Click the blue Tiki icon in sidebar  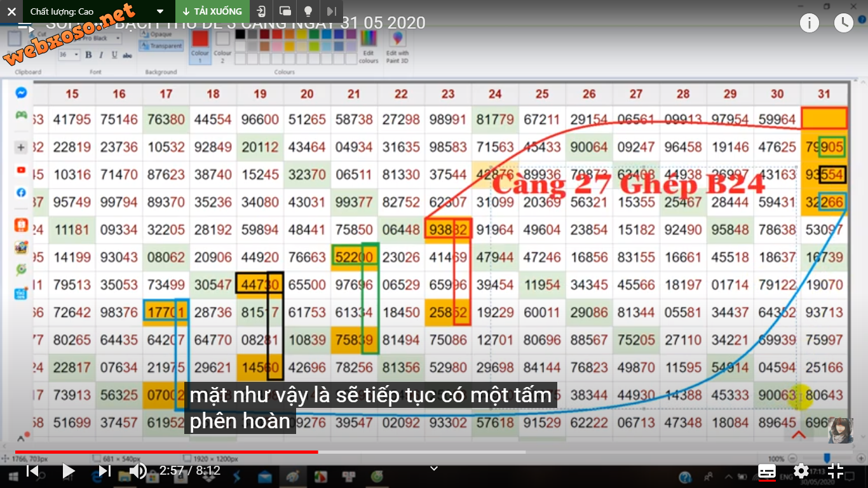tap(21, 293)
